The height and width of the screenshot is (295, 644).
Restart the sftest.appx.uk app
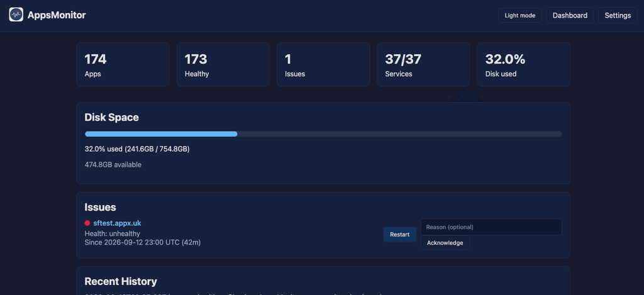(x=399, y=235)
